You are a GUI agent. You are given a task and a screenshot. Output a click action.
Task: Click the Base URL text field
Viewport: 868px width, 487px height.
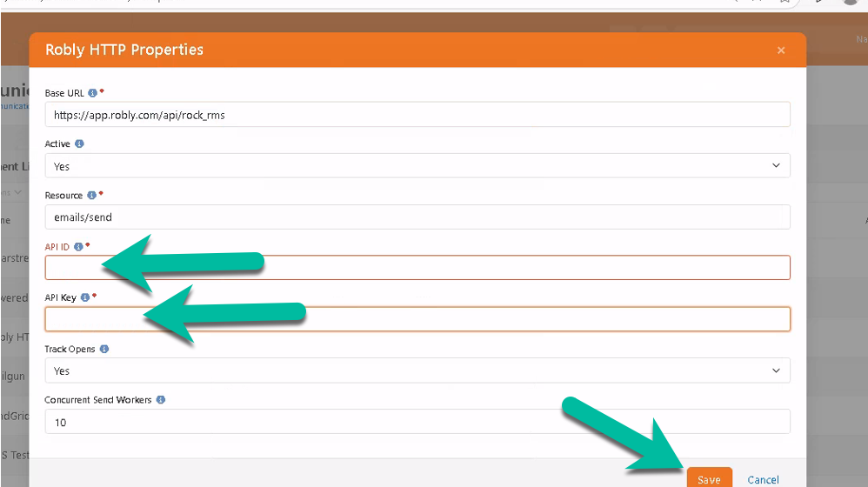pyautogui.click(x=417, y=115)
